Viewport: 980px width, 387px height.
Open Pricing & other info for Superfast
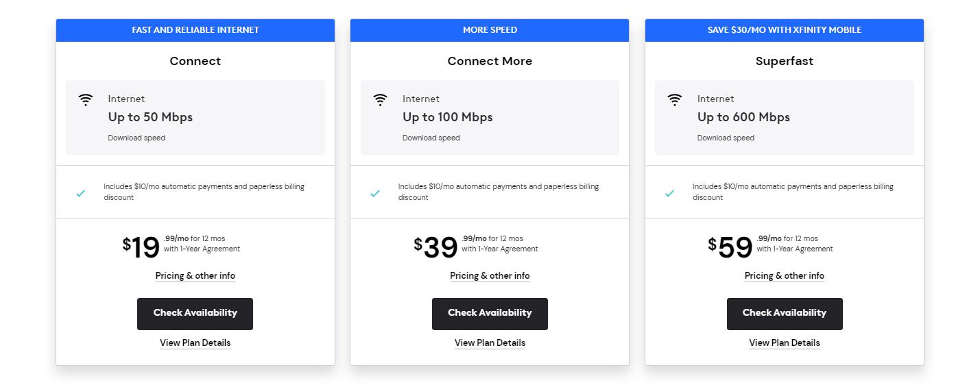785,276
